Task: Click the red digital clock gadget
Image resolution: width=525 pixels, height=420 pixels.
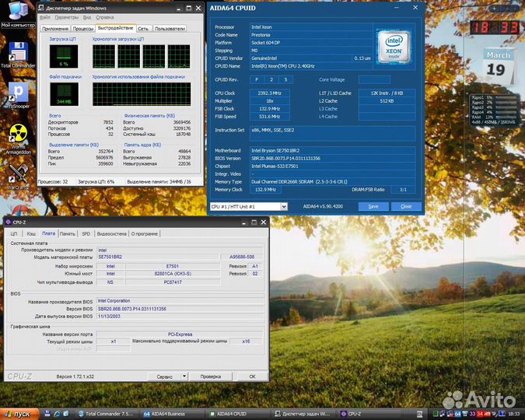Action: (495, 27)
